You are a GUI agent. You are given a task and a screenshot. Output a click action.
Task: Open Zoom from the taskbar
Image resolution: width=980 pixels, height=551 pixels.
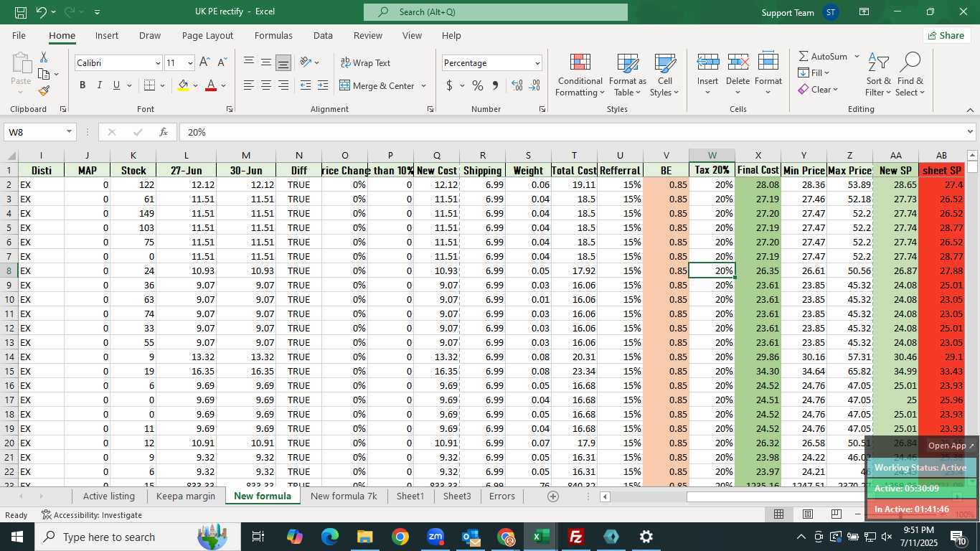tap(435, 537)
